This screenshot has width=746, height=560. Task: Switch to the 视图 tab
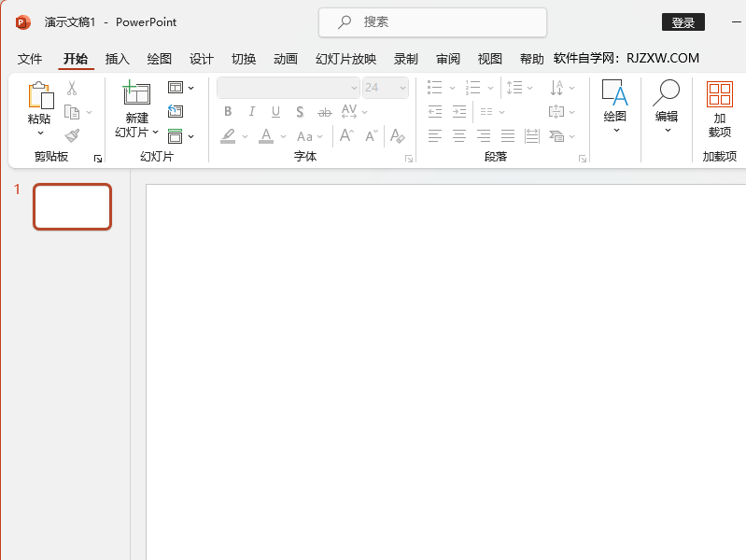[490, 59]
